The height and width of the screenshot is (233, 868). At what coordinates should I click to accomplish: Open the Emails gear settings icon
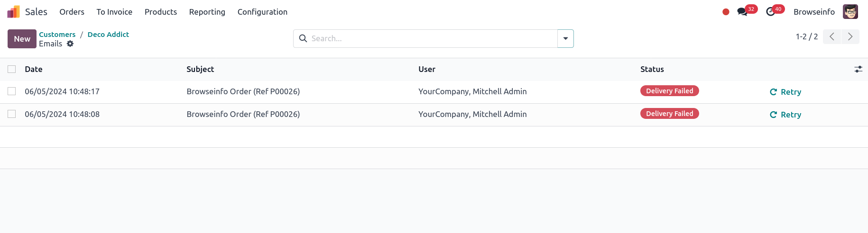point(70,44)
